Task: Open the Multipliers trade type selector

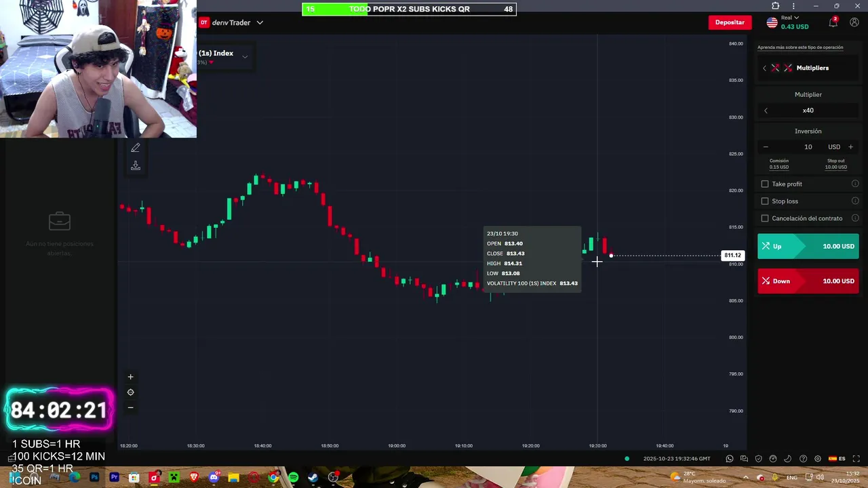Action: (808, 68)
